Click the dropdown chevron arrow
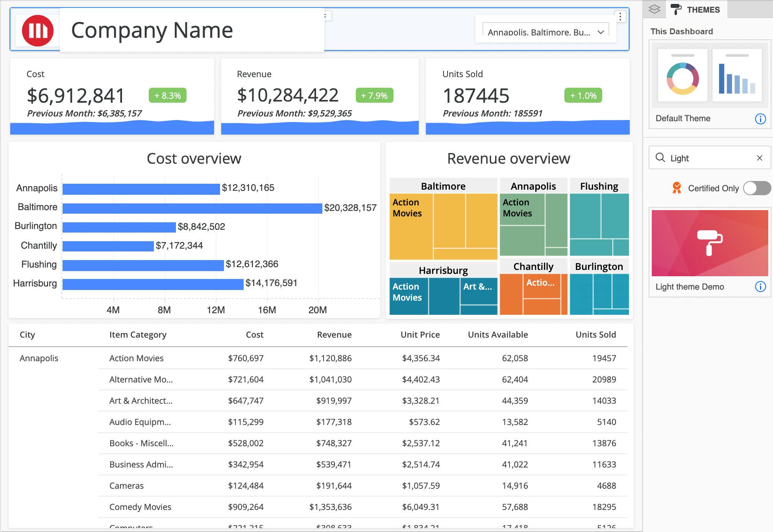 (601, 32)
